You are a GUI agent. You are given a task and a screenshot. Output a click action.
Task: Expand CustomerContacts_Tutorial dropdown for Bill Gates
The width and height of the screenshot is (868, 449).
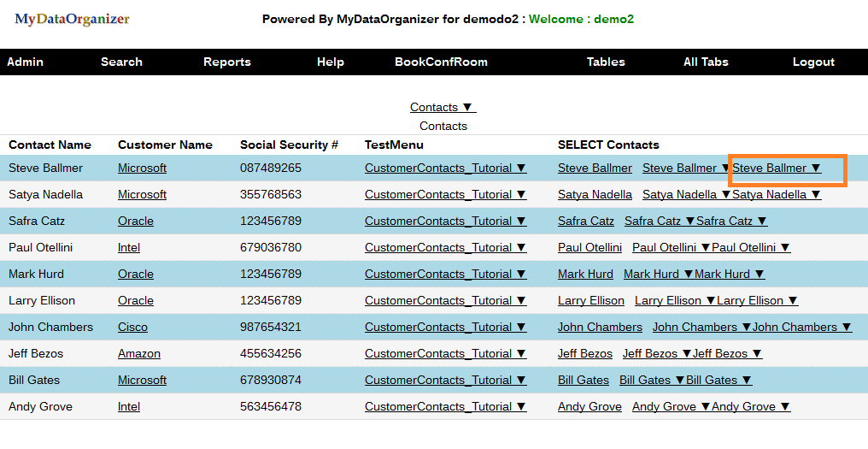click(x=445, y=381)
